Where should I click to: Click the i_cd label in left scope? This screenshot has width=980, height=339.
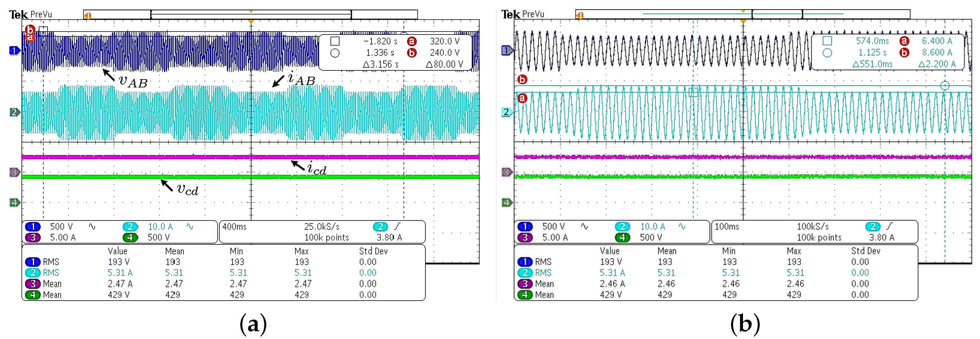click(x=317, y=168)
